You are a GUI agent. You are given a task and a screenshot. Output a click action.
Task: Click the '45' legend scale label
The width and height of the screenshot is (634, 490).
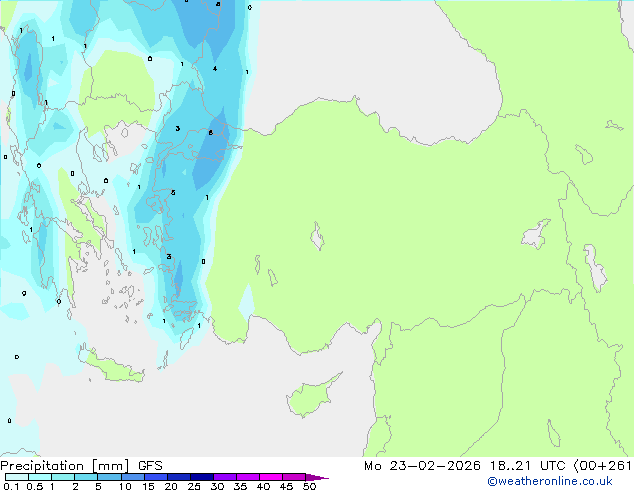click(286, 486)
